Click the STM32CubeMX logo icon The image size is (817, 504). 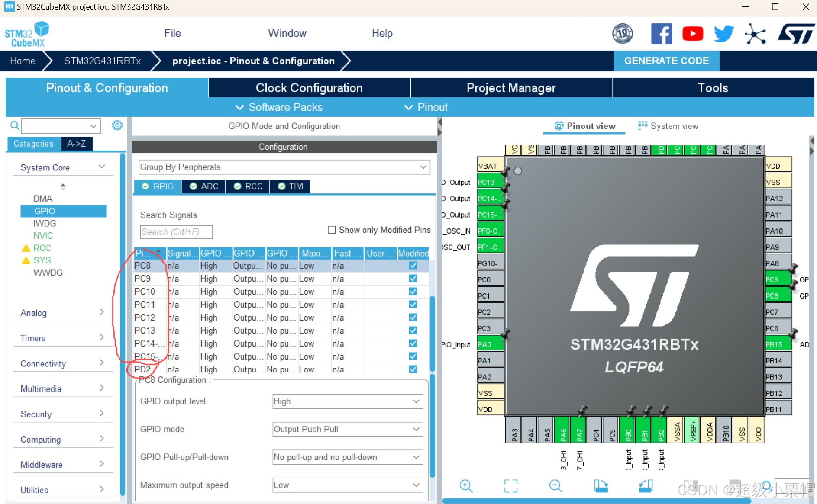pos(27,34)
